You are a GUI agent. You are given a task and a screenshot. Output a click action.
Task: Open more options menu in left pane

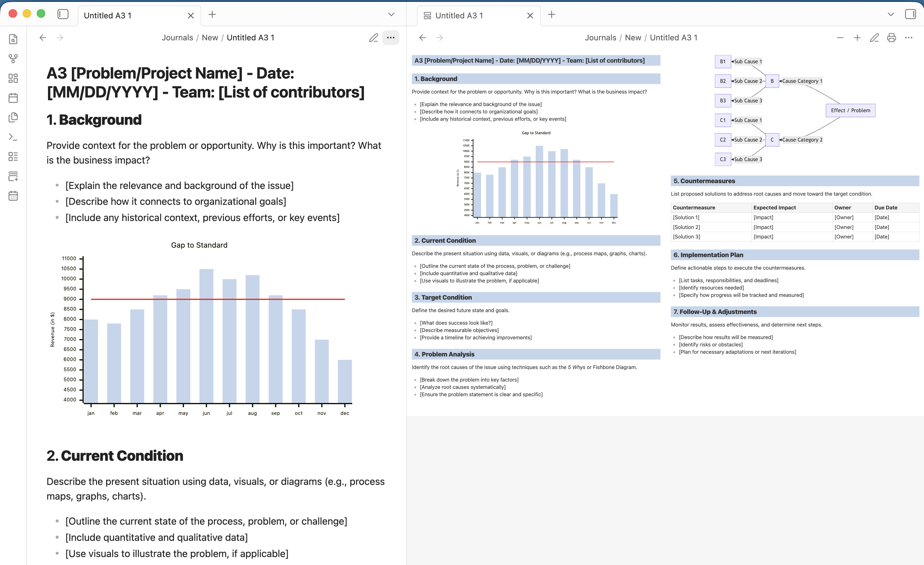click(x=391, y=38)
